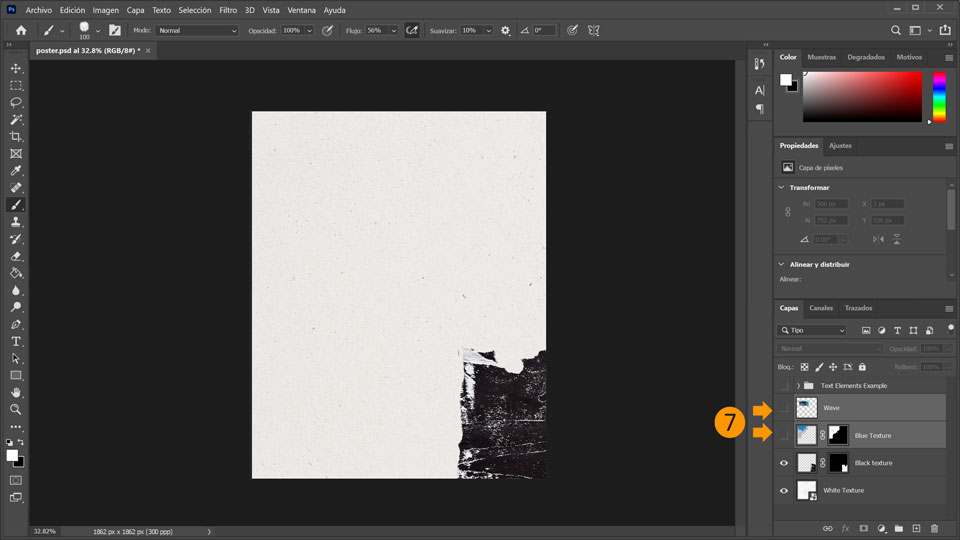
Task: Select the Eyedropper tool
Action: pos(16,171)
